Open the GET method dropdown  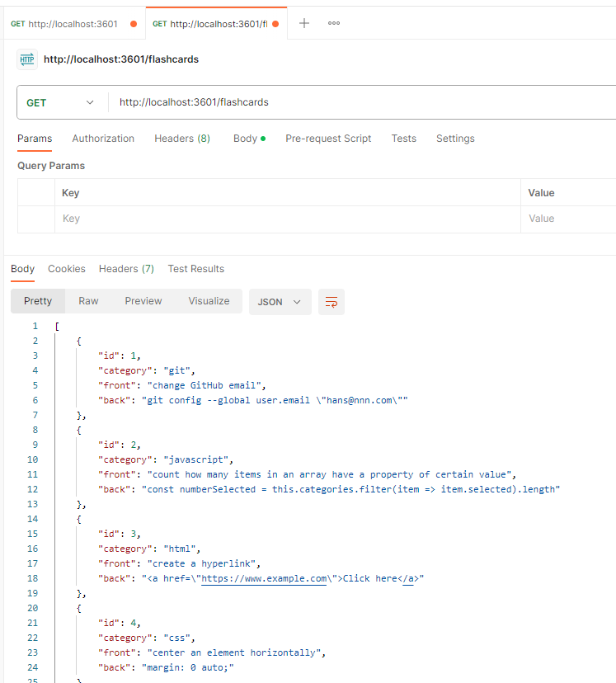click(x=60, y=103)
